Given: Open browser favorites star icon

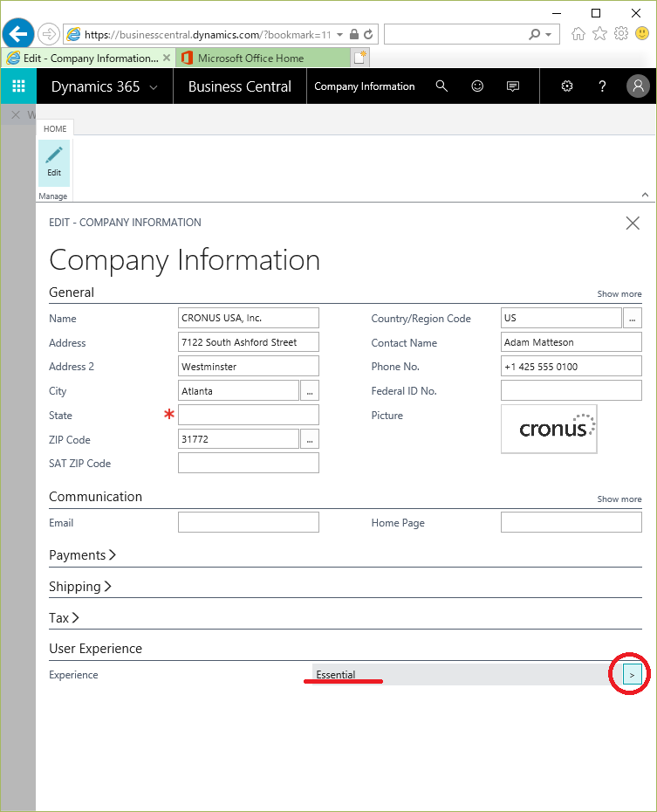Looking at the screenshot, I should coord(599,34).
